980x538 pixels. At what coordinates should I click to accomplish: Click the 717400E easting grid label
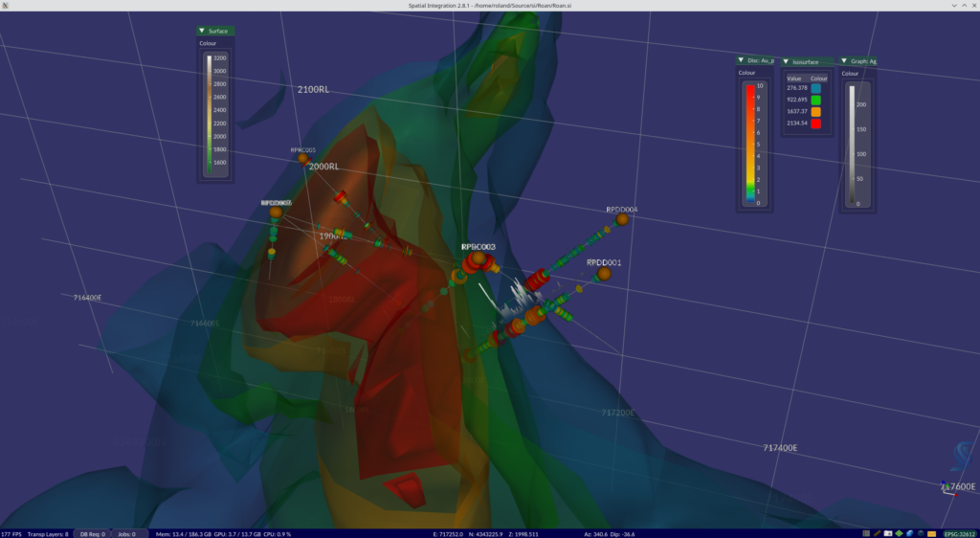click(780, 448)
